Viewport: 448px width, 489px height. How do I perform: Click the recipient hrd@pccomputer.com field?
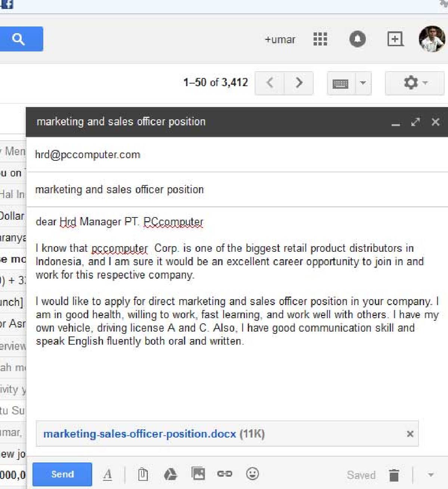pyautogui.click(x=237, y=155)
